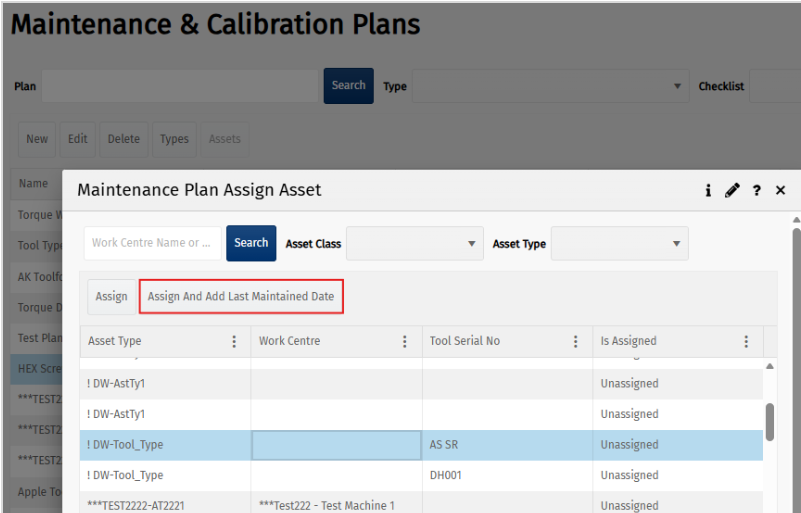The height and width of the screenshot is (513, 801).
Task: Open Asset Type column options menu
Action: tap(234, 341)
